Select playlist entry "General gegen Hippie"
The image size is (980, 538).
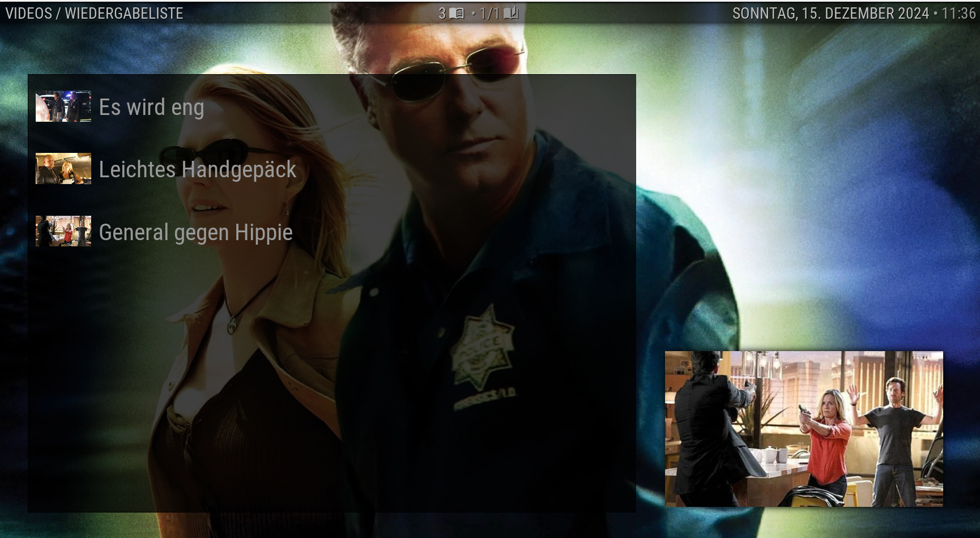(x=331, y=232)
